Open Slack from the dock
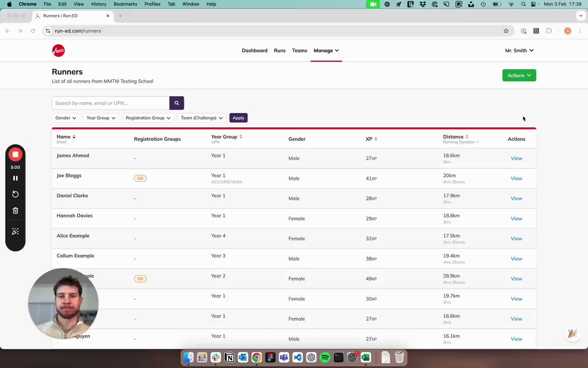The height and width of the screenshot is (368, 588). point(215,357)
